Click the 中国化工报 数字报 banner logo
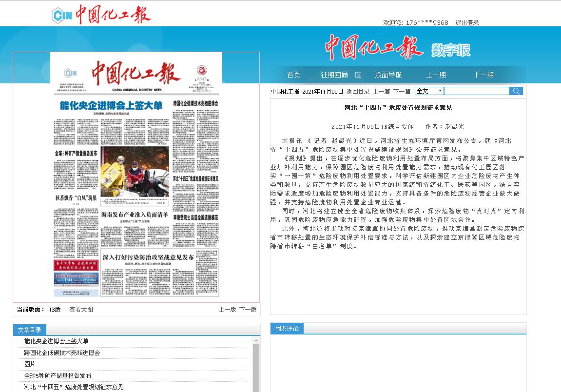The image size is (561, 392). pos(397,48)
